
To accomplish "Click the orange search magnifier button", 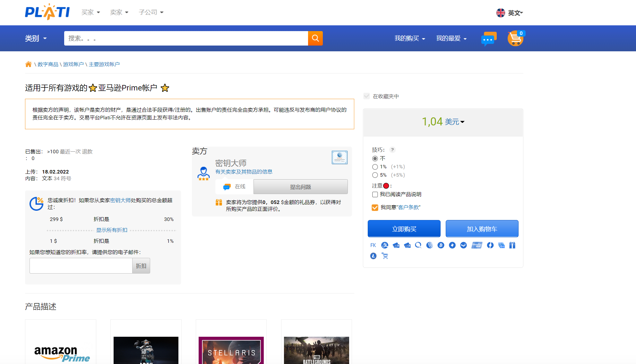I will [315, 38].
